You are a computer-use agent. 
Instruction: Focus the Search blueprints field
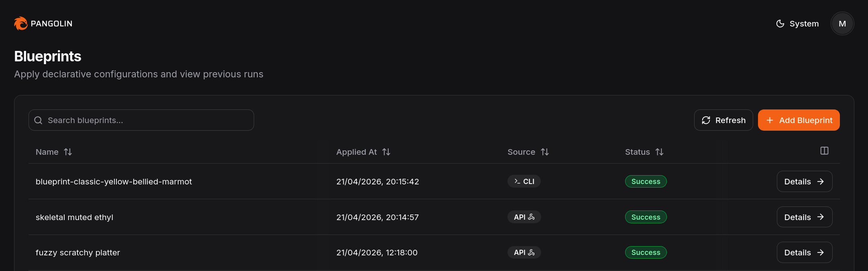pos(141,120)
